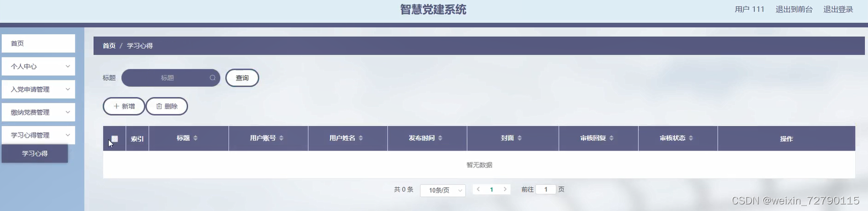Click 退出到前台 link
The height and width of the screenshot is (211, 868).
pyautogui.click(x=794, y=9)
